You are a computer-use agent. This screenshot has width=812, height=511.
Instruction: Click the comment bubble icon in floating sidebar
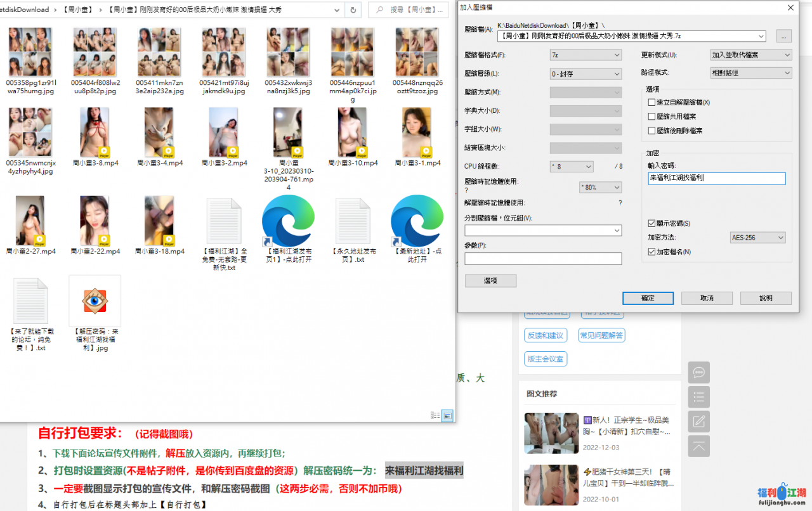click(x=698, y=372)
